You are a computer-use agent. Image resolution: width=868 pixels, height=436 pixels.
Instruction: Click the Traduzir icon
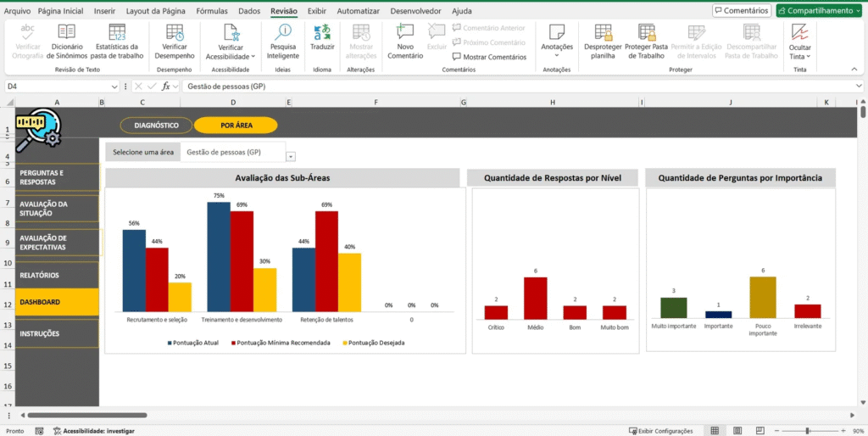point(322,34)
